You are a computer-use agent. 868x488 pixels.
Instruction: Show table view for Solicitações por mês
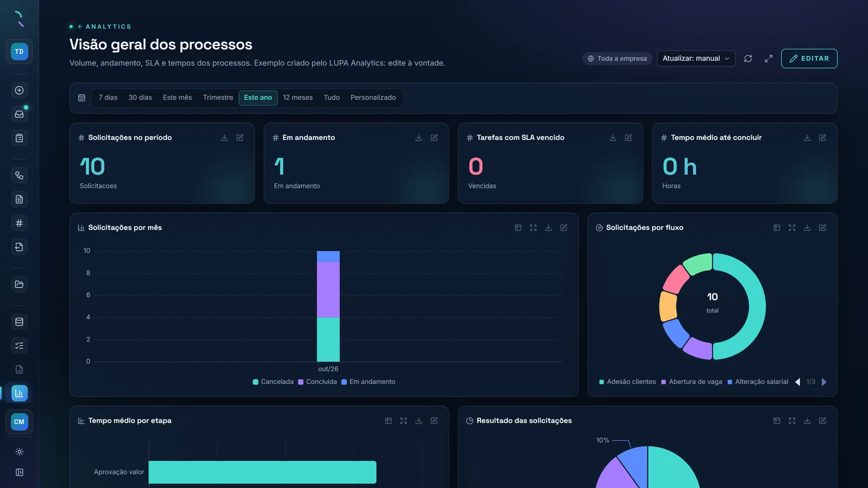(518, 228)
